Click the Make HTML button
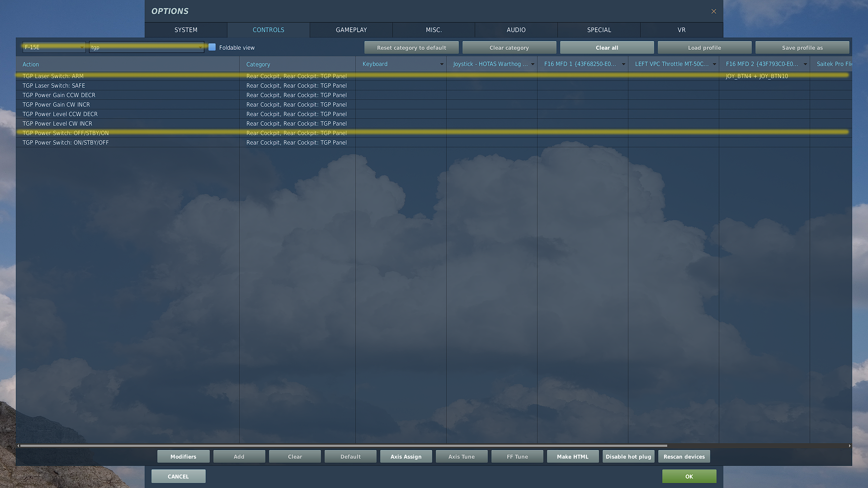The image size is (868, 488). click(573, 456)
